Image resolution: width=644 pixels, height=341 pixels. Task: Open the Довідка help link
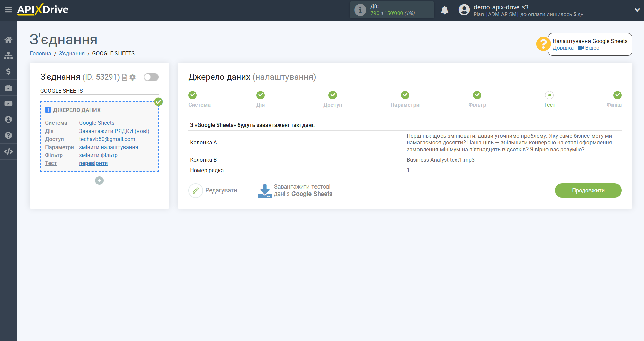563,48
